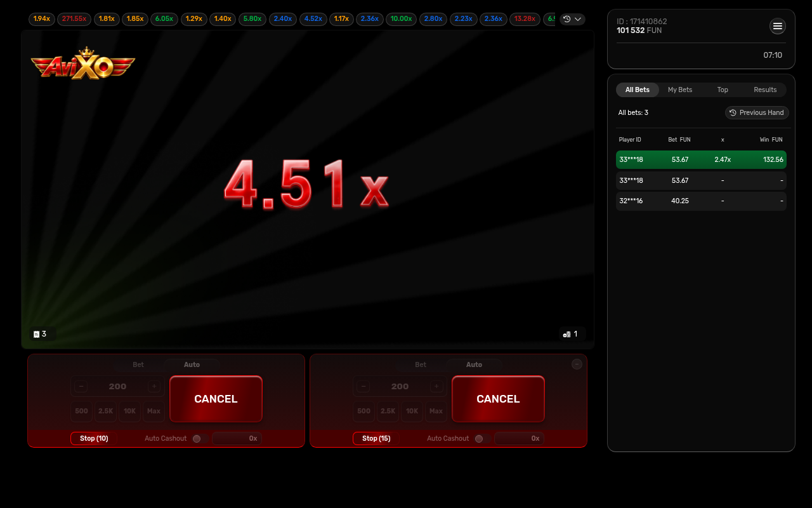Select Bet tab in first panel
Viewport: 812px width, 508px height.
pyautogui.click(x=138, y=364)
